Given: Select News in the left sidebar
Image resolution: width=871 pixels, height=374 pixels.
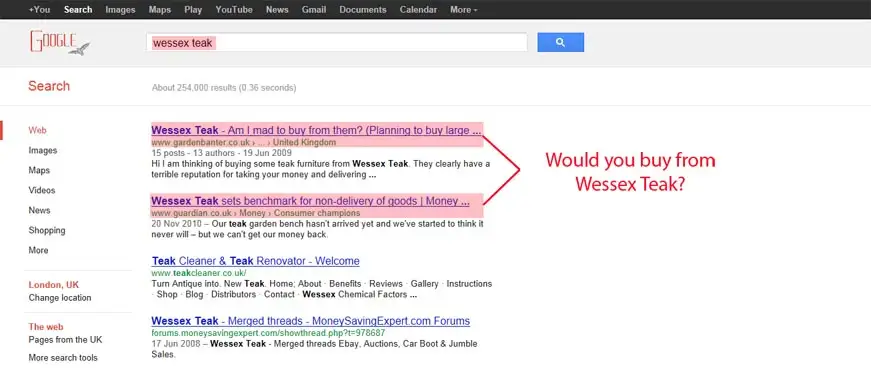Looking at the screenshot, I should [x=39, y=211].
